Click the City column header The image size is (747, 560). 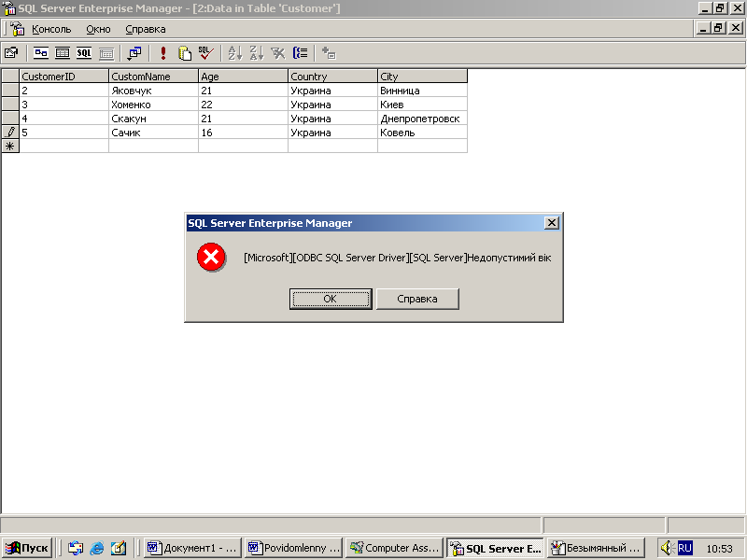(x=422, y=77)
